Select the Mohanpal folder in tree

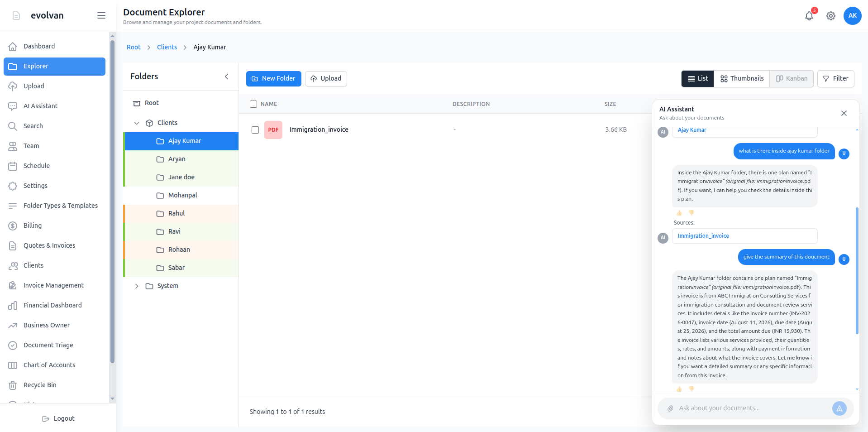[181, 195]
